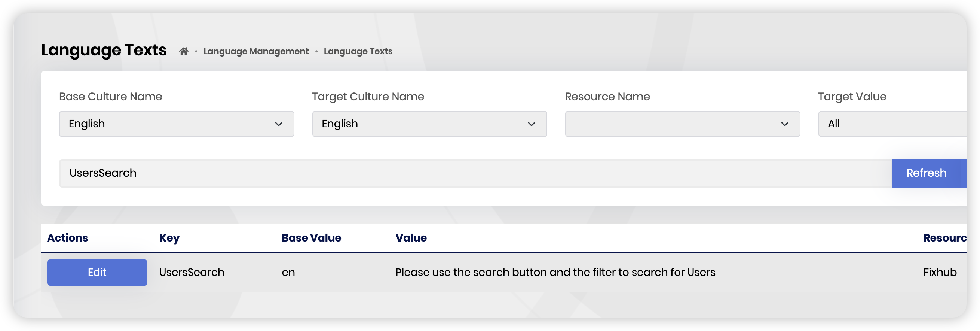Click the Actions column header
The image size is (980, 331).
(x=67, y=238)
